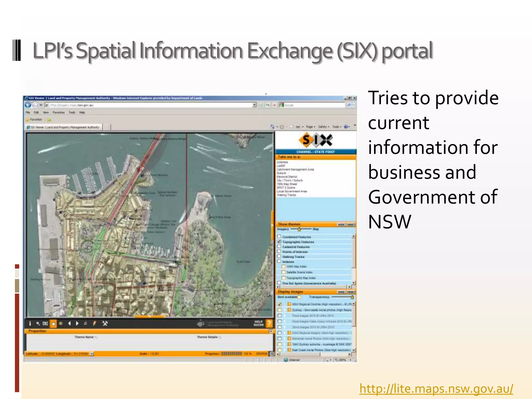Image resolution: width=532 pixels, height=399 pixels.
Task: Open the lite.maps.nsw.gov.au link
Action: pyautogui.click(x=436, y=389)
